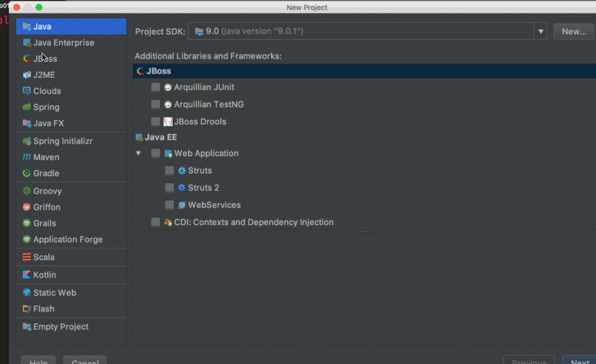Select the Java Enterprise project type
Viewport: 596px width, 364px height.
(71, 42)
